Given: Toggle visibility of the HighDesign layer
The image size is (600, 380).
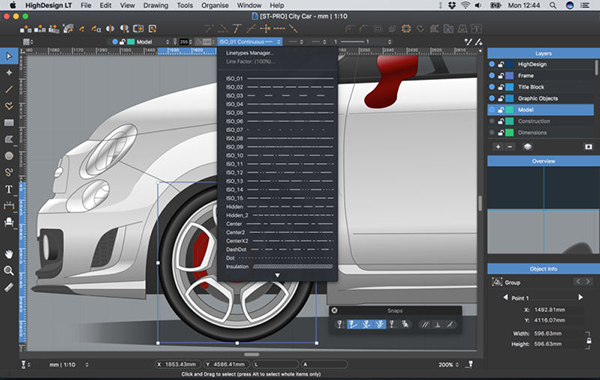Looking at the screenshot, I should click(x=492, y=64).
